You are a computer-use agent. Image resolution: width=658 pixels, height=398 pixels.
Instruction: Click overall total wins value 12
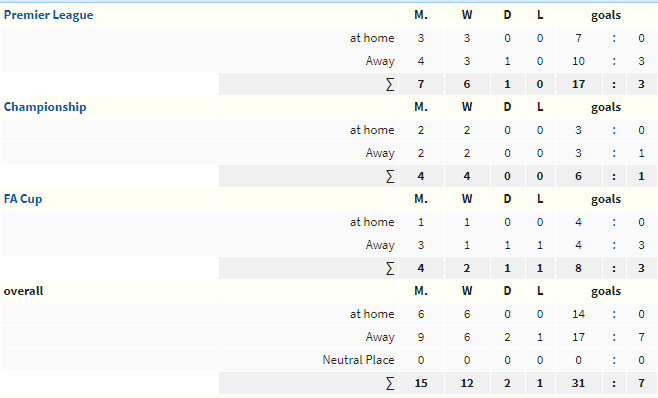pyautogui.click(x=467, y=383)
